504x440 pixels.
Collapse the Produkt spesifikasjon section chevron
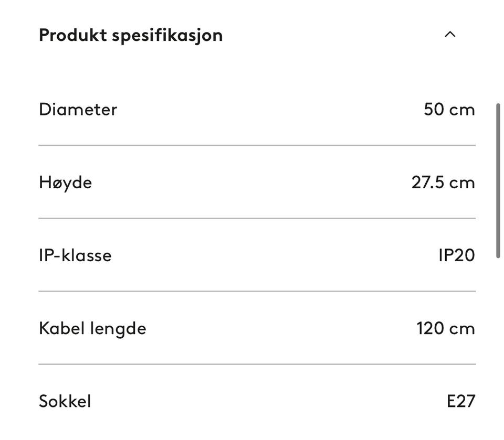coord(450,35)
